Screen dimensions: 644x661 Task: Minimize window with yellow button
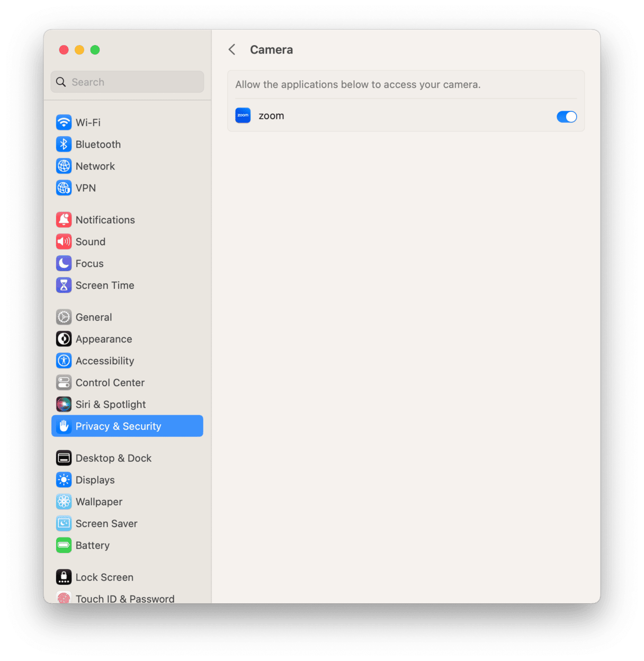[x=79, y=50]
